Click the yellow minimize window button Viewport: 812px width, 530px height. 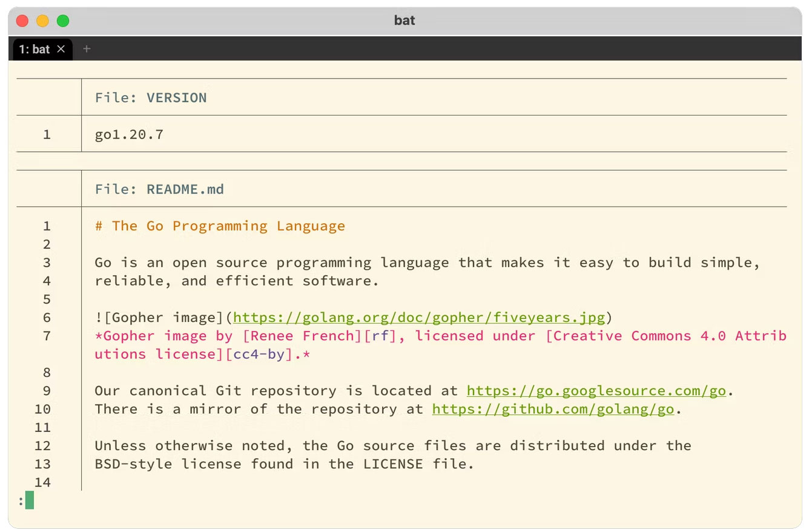[x=42, y=21]
